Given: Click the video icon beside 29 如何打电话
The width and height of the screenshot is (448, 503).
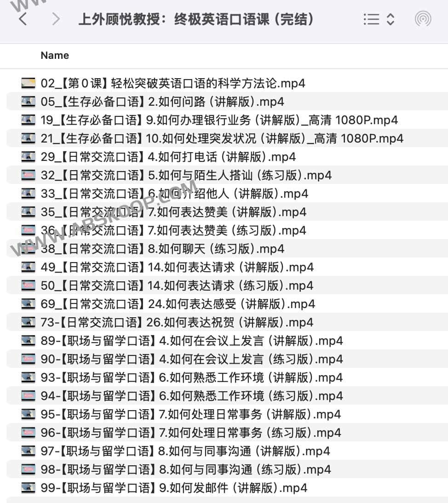Looking at the screenshot, I should [28, 157].
